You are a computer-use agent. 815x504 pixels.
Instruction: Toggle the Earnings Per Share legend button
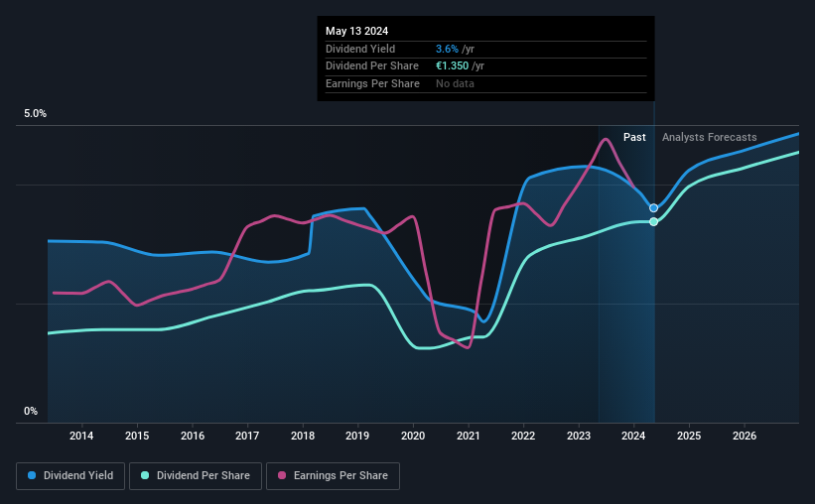coord(333,475)
